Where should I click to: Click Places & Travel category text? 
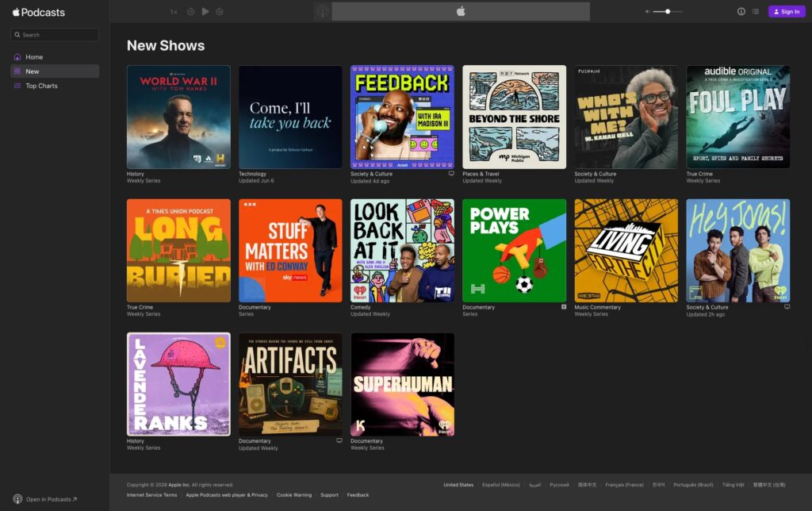[x=481, y=174]
